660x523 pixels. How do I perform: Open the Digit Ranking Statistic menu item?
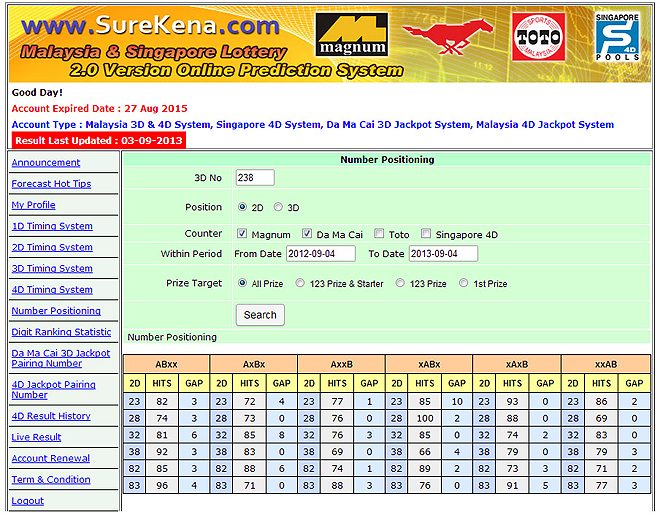pyautogui.click(x=61, y=332)
